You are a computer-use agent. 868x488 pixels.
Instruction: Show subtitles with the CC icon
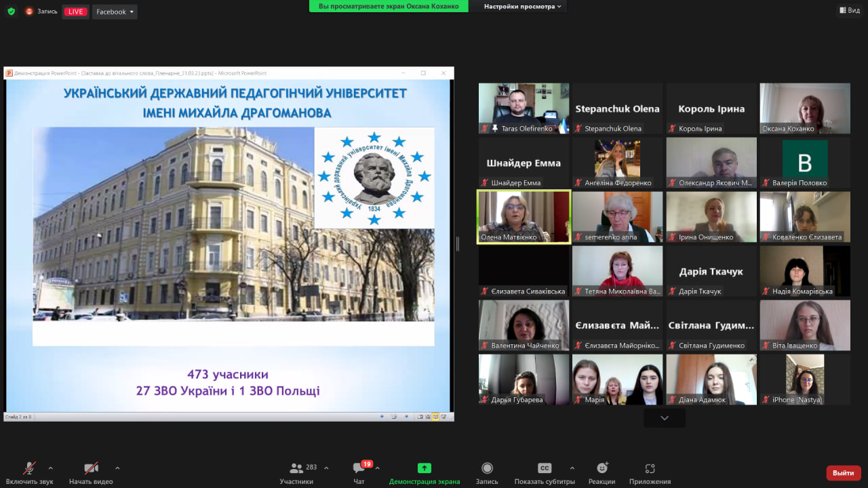pyautogui.click(x=545, y=468)
